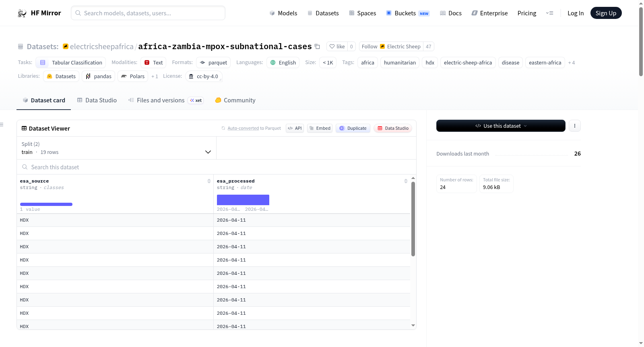The width and height of the screenshot is (644, 347).
Task: Open Data Studio from viewer header
Action: coord(393,128)
